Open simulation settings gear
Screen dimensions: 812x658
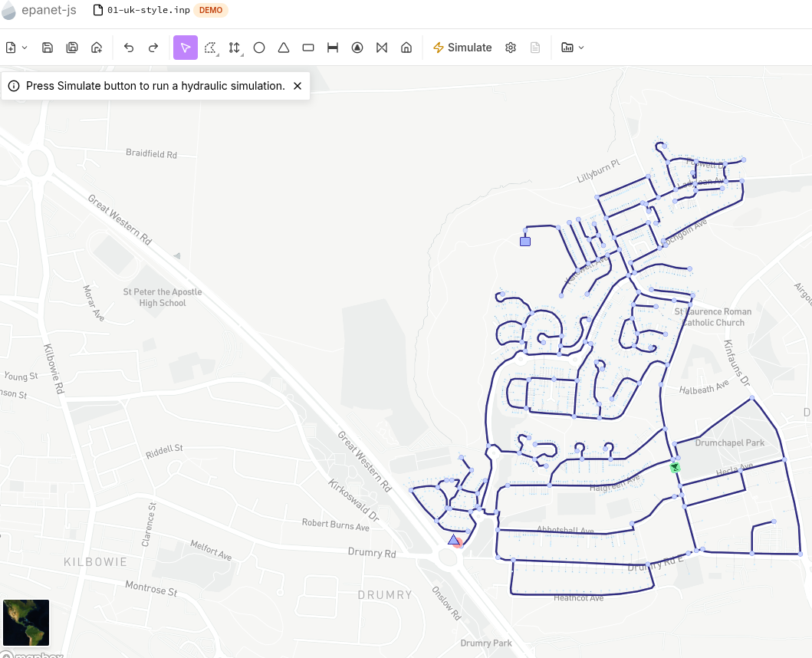(x=511, y=48)
